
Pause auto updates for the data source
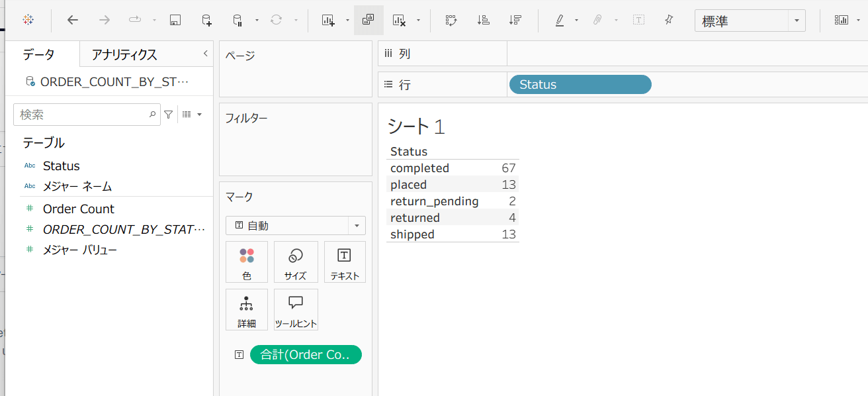tap(238, 20)
